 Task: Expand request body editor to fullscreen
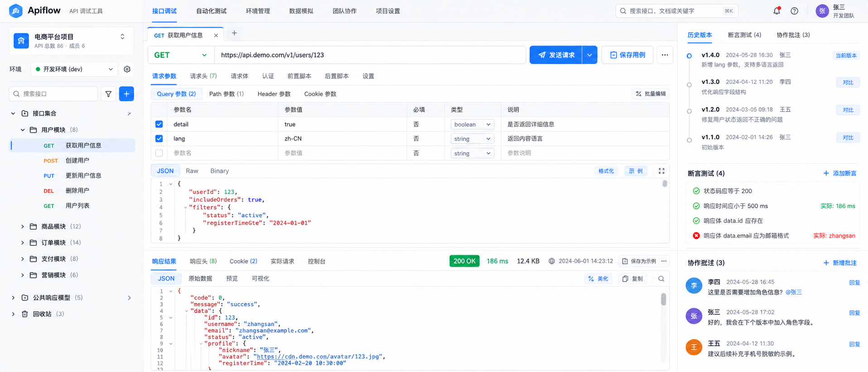pos(661,171)
